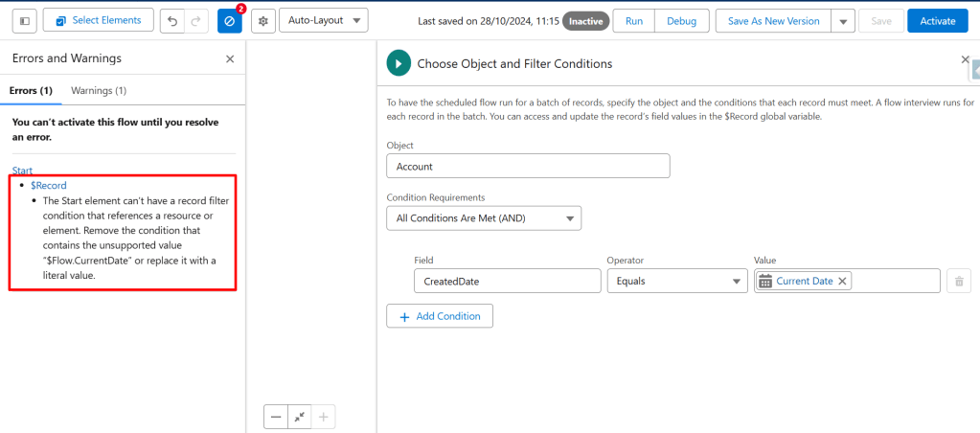The width and height of the screenshot is (980, 433).
Task: Click the green Start play icon
Action: click(x=399, y=63)
